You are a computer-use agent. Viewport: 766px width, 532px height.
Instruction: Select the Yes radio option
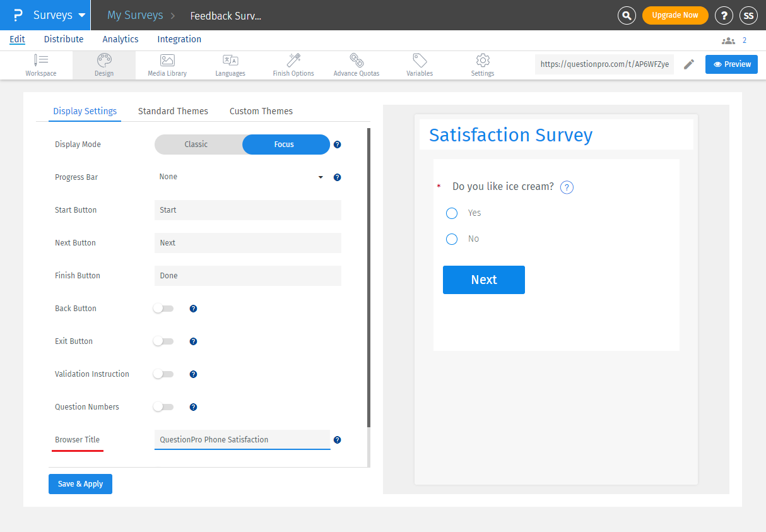(x=452, y=213)
